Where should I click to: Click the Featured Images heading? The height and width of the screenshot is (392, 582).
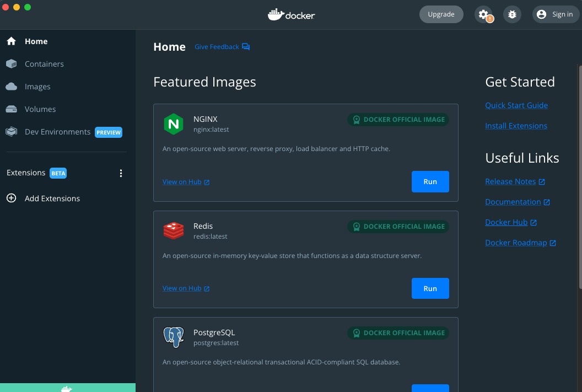pos(204,82)
